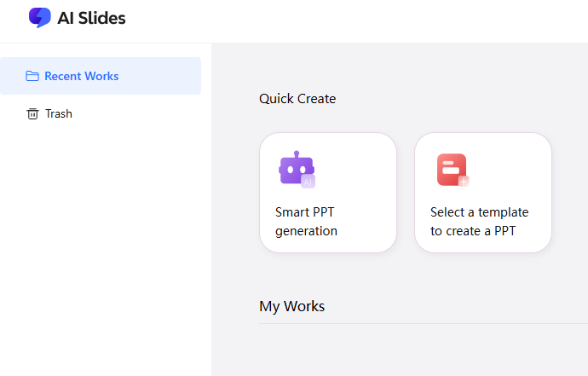Click the My Works heading

(x=291, y=306)
